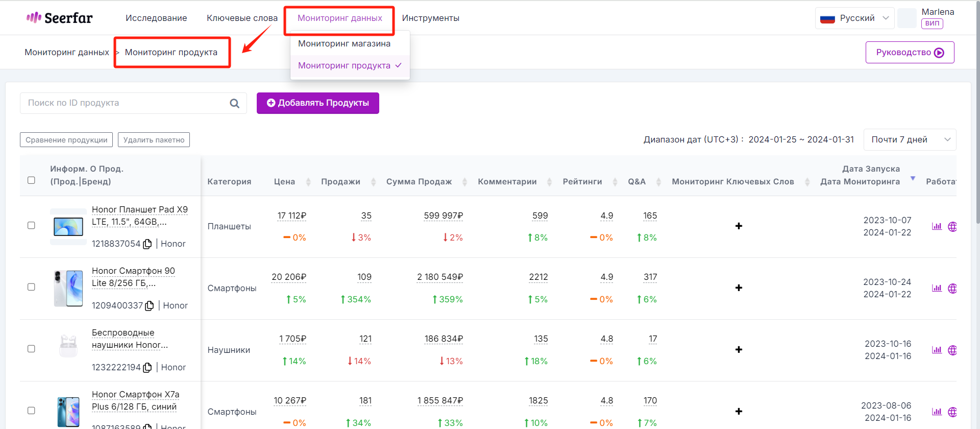Click the Seerfar logo
Image resolution: width=980 pixels, height=429 pixels.
(x=60, y=18)
